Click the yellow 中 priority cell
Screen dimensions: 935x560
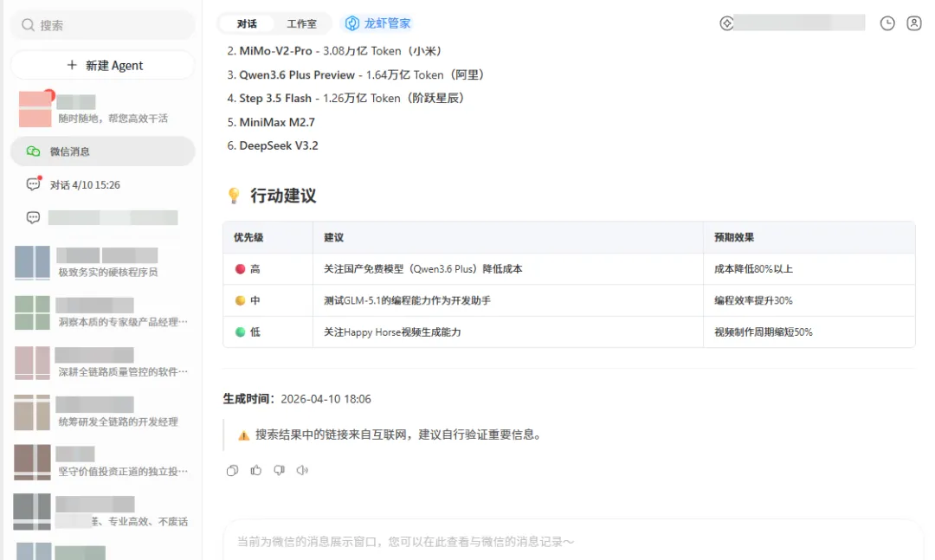pyautogui.click(x=268, y=300)
